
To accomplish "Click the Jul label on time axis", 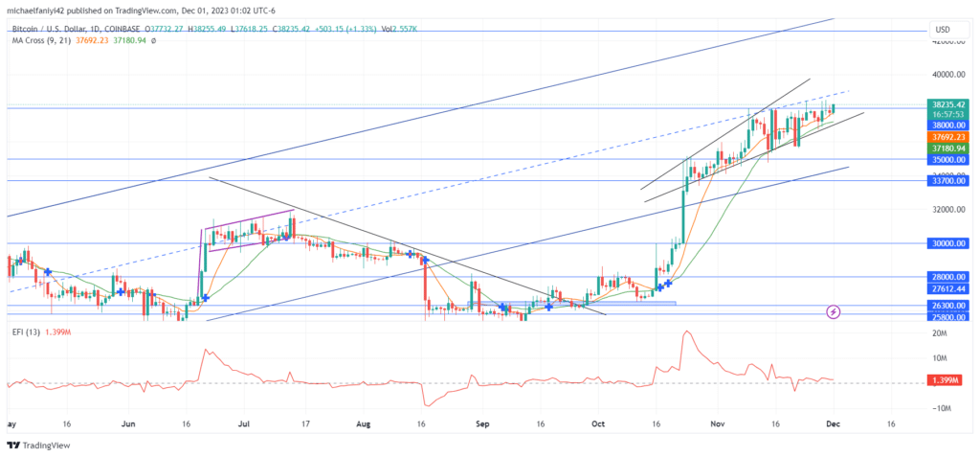I will point(244,423).
